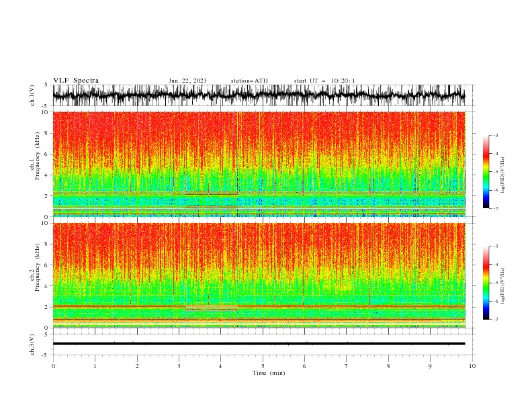
Task: Click the time-axis tick label "5"
Action: pyautogui.click(x=263, y=366)
